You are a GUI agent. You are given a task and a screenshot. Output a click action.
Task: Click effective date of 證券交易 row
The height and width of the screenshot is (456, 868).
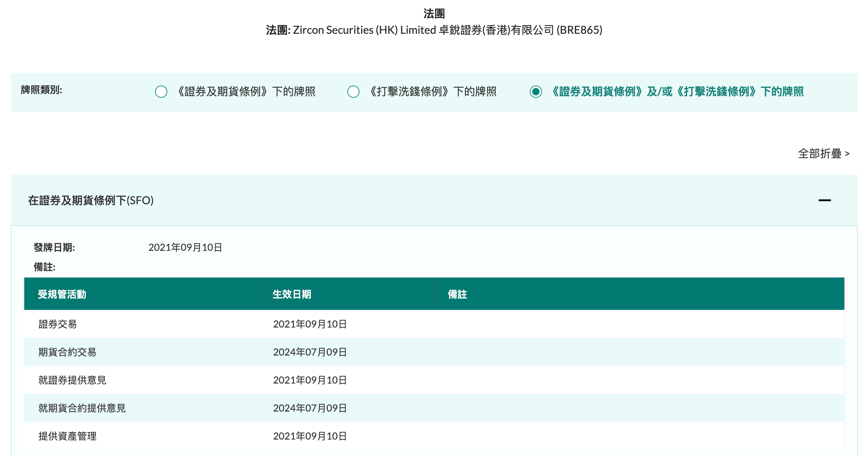click(310, 324)
